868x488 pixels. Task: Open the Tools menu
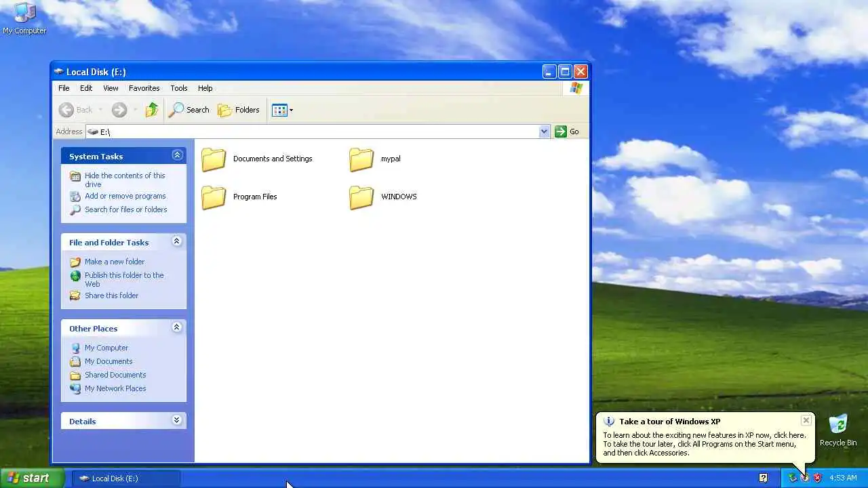[179, 88]
